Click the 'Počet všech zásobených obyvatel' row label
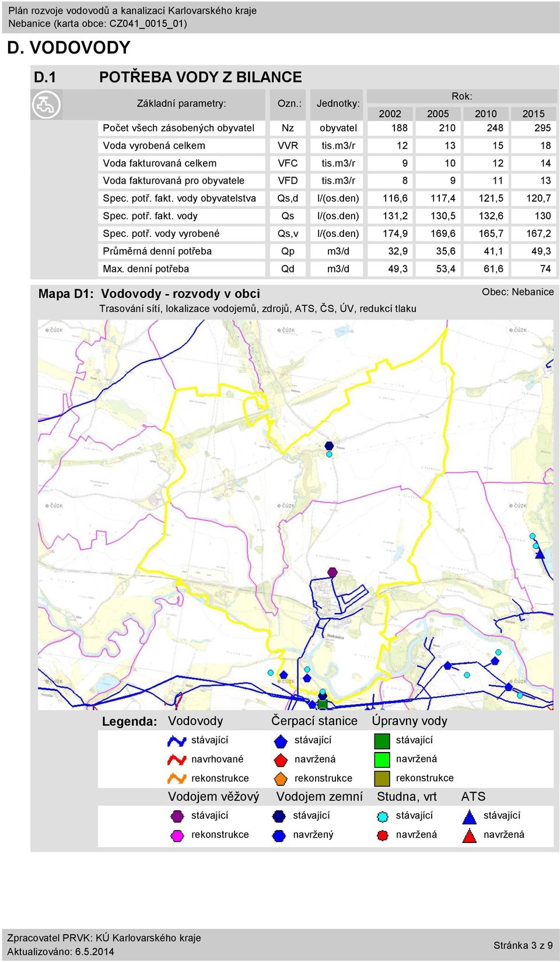 tap(178, 128)
